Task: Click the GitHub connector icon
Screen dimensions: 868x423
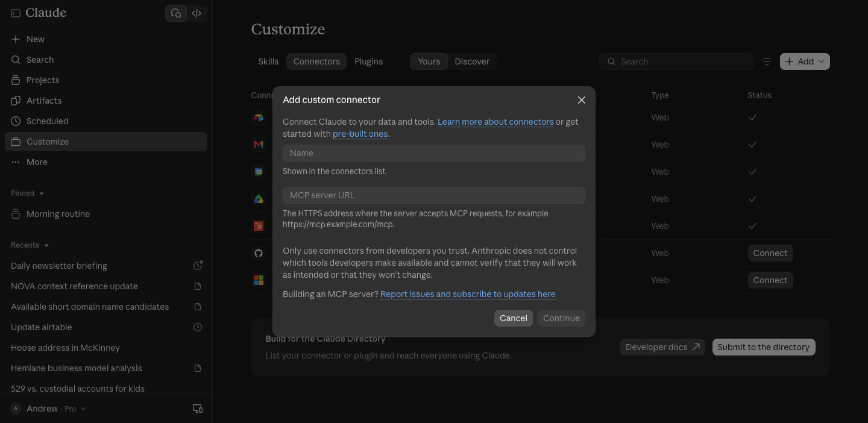Action: [x=259, y=253]
